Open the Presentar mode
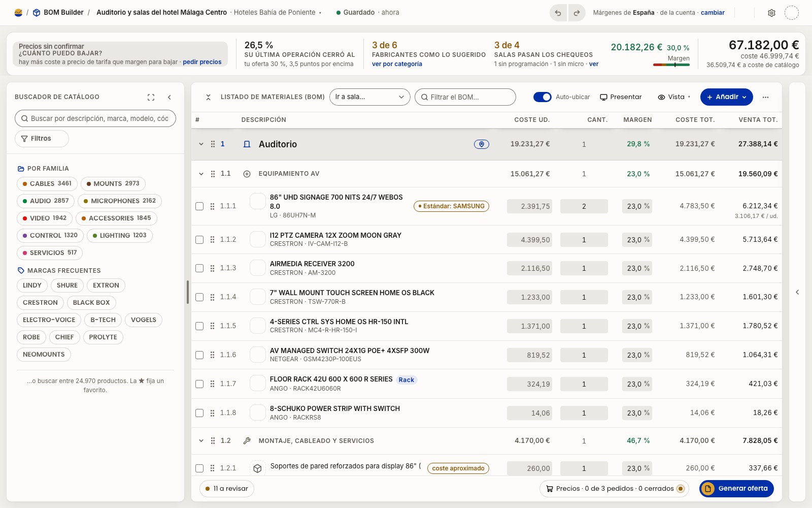 tap(621, 97)
